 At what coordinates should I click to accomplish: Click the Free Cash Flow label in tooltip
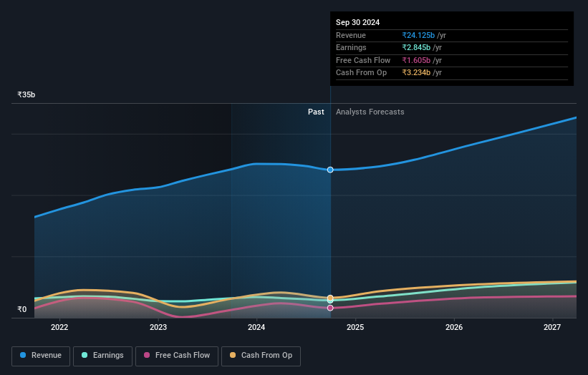pyautogui.click(x=363, y=60)
